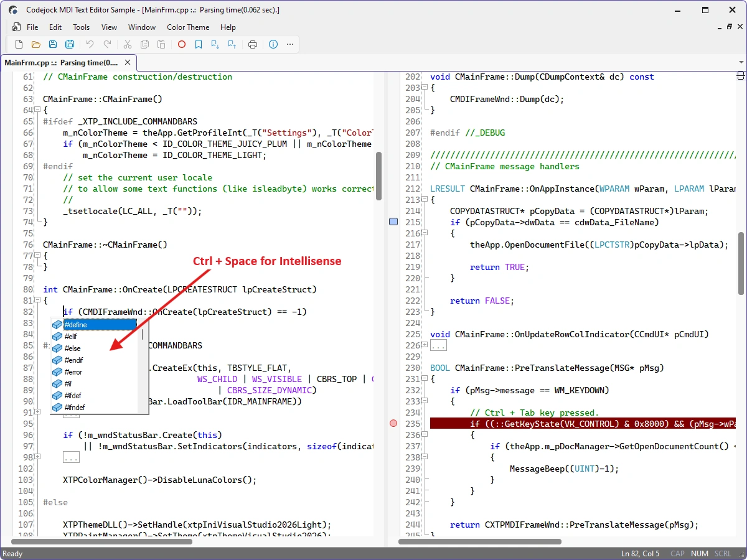The height and width of the screenshot is (560, 747).
Task: Click the right pane vertical scrollbar thumb
Action: pos(741,263)
